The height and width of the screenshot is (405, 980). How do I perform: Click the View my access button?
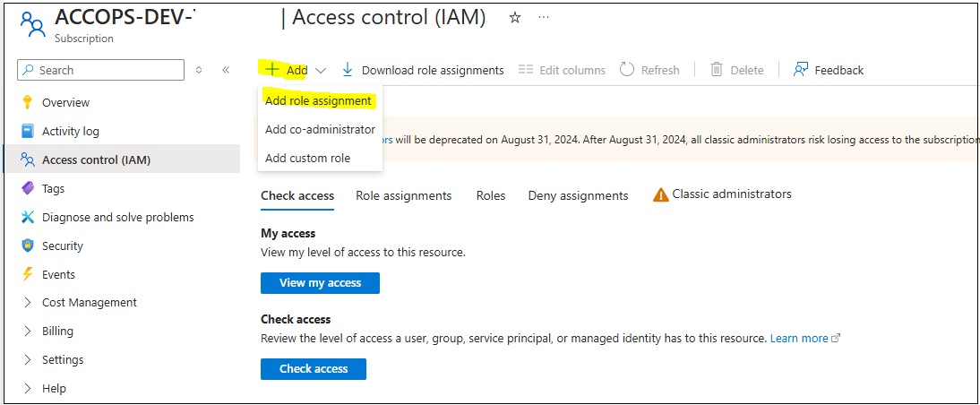pyautogui.click(x=320, y=283)
